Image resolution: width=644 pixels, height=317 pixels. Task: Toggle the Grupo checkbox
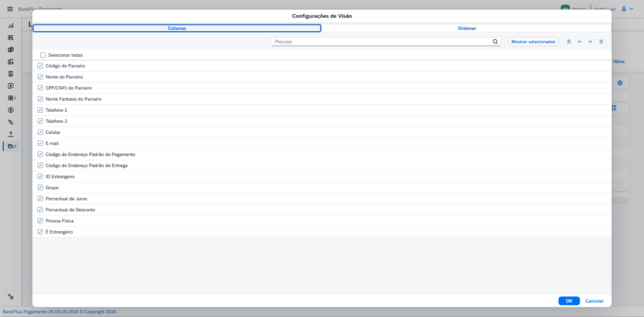pos(40,188)
